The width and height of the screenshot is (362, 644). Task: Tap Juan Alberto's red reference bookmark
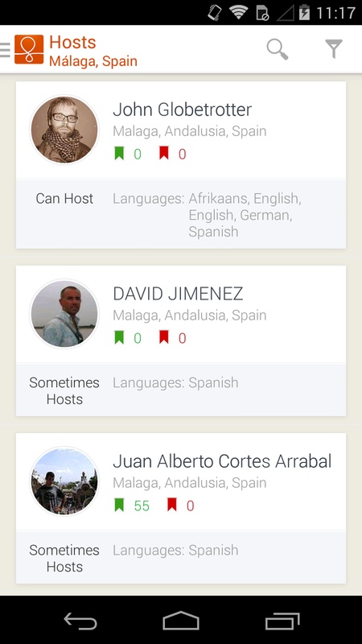[x=172, y=505]
